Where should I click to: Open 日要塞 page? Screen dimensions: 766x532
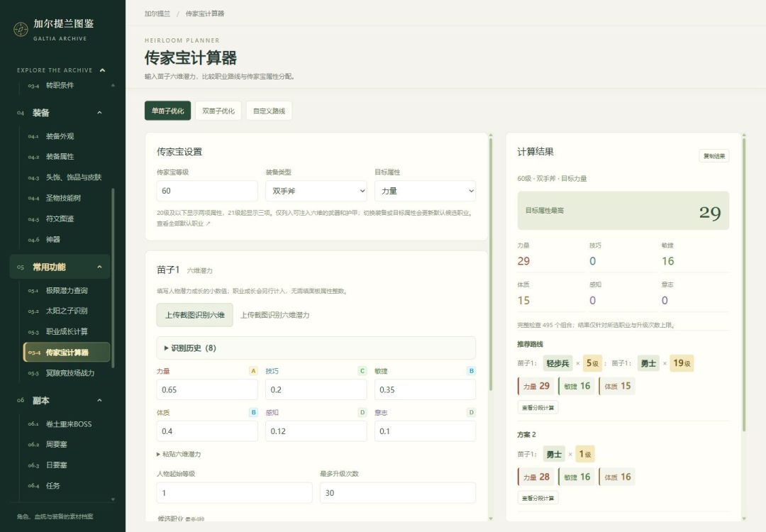(x=56, y=465)
